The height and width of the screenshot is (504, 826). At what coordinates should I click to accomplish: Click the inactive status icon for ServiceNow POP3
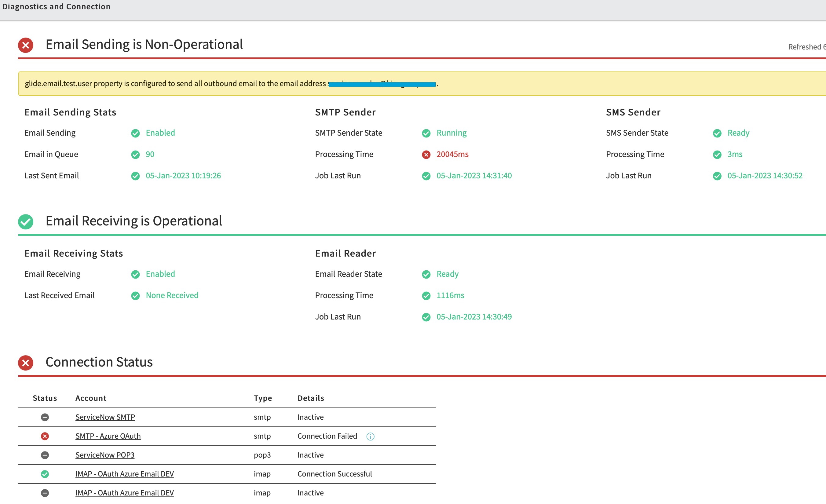45,455
